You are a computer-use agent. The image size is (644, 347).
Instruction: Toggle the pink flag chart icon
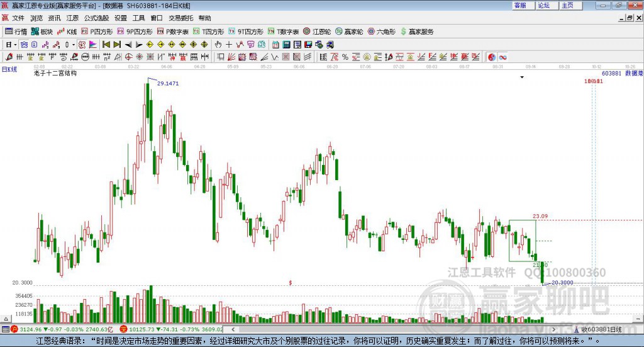(x=93, y=45)
